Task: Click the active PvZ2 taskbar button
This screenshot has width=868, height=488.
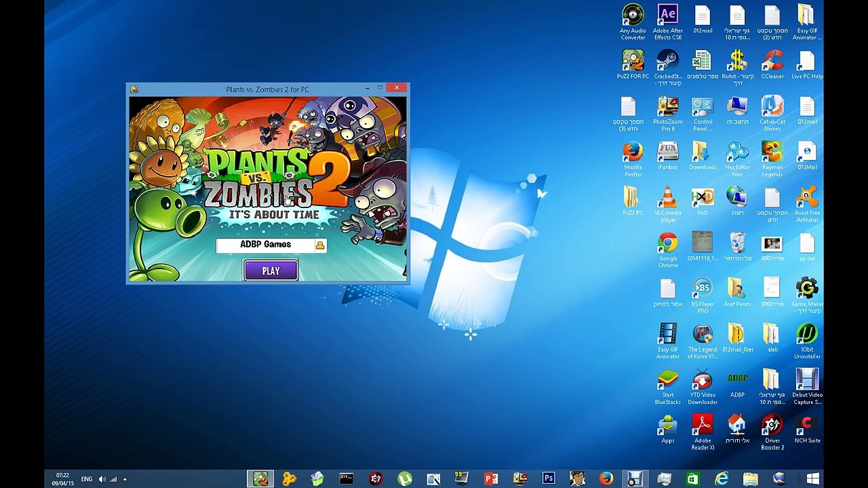Action: click(260, 479)
